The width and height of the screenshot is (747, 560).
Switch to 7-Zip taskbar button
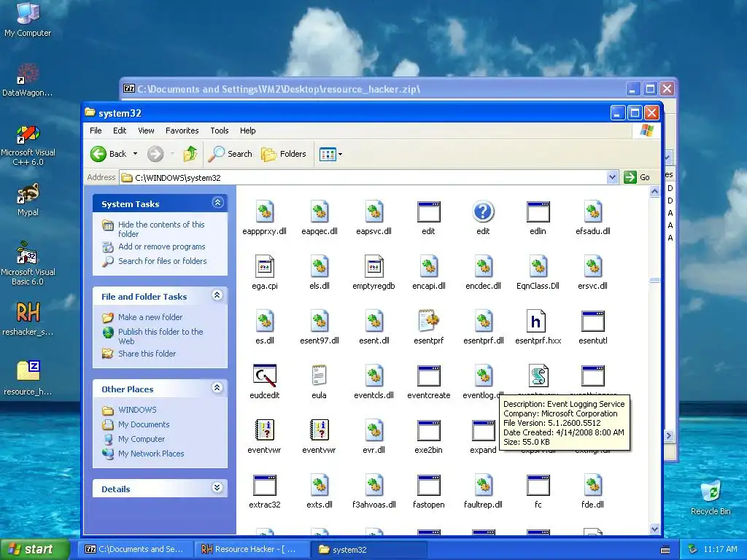click(x=135, y=550)
